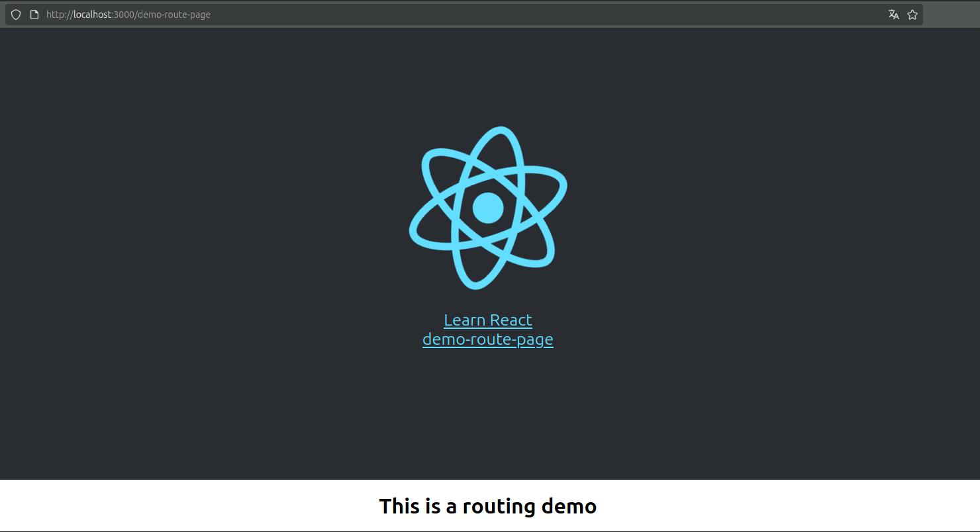The width and height of the screenshot is (980, 532).
Task: Bookmark this page with the star icon
Action: coord(912,15)
